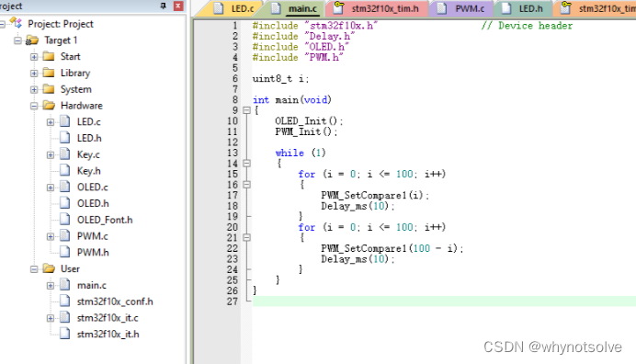
Task: Select 'stm32f10x_conf.h' in the tree
Action: [115, 301]
